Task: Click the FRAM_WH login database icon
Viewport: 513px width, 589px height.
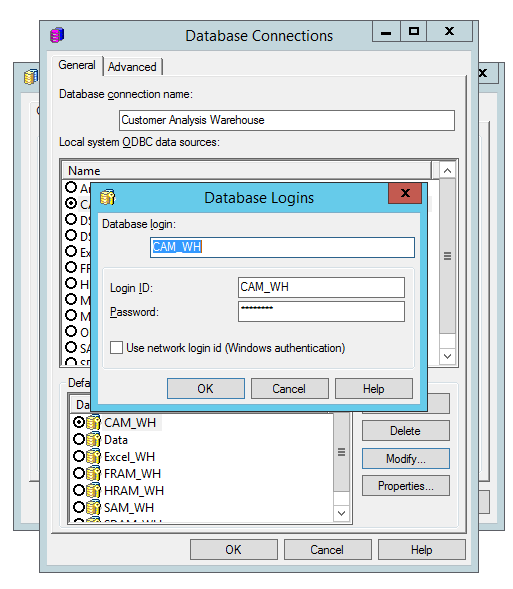Action: tap(93, 473)
